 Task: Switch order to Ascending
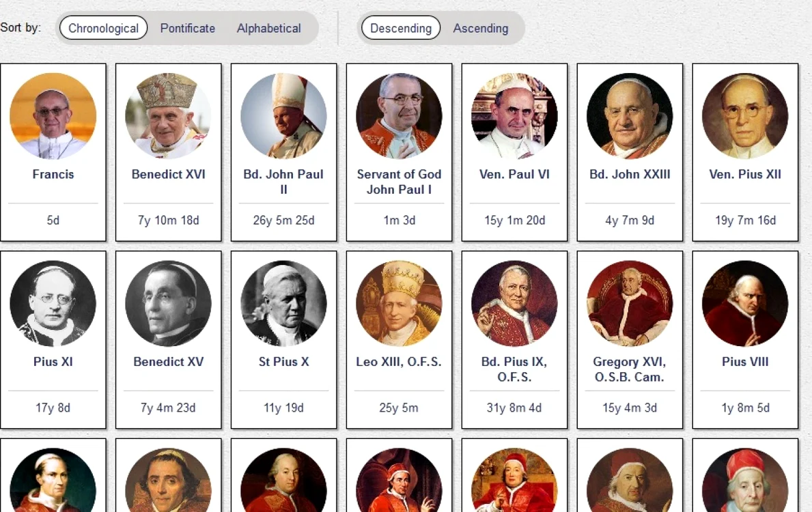tap(481, 28)
